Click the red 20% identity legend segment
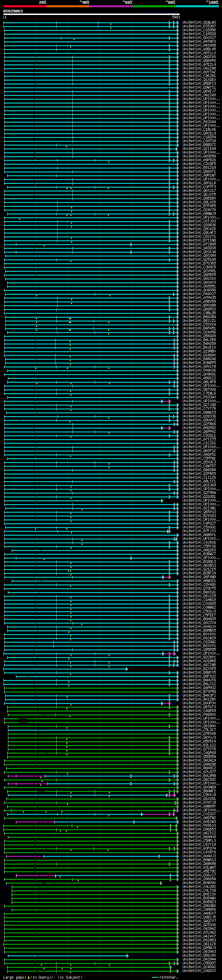Screen dimensions: 222x980 point(25,6)
